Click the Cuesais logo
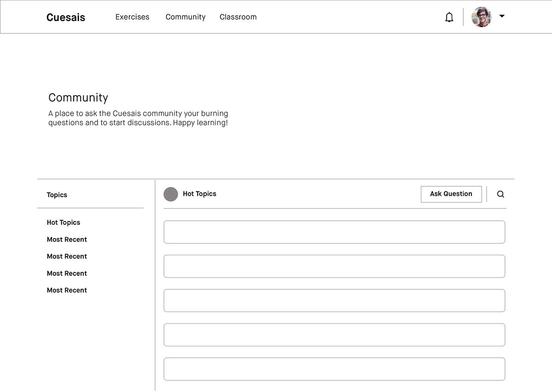Image resolution: width=552 pixels, height=392 pixels. click(x=66, y=17)
